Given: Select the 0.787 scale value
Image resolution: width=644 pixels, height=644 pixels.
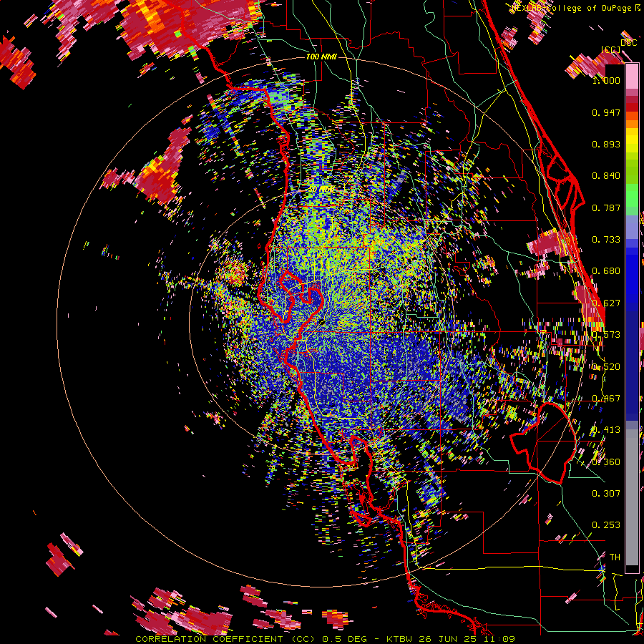Looking at the screenshot, I should (x=606, y=208).
